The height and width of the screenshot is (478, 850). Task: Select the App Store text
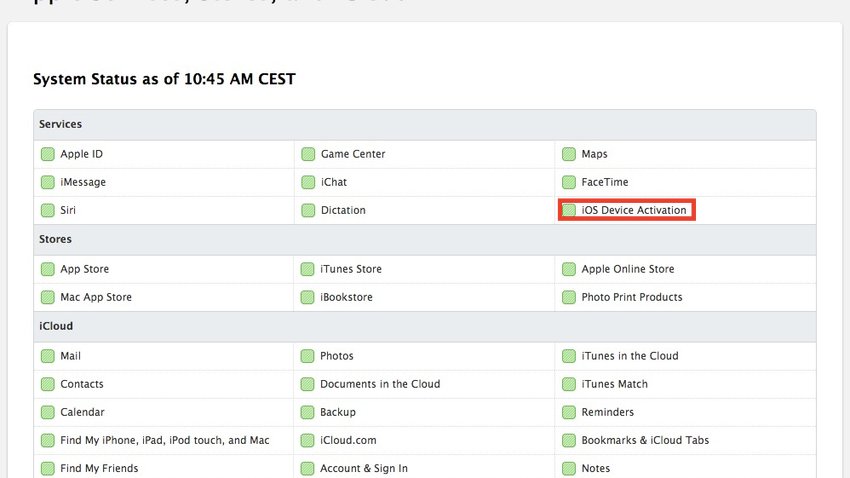(85, 269)
